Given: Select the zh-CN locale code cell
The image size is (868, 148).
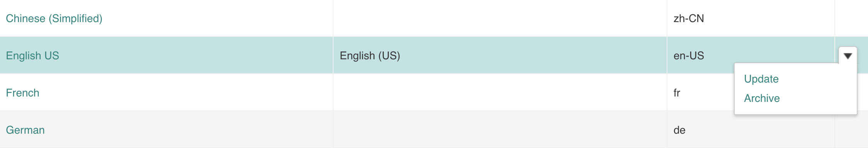Looking at the screenshot, I should 751,19.
